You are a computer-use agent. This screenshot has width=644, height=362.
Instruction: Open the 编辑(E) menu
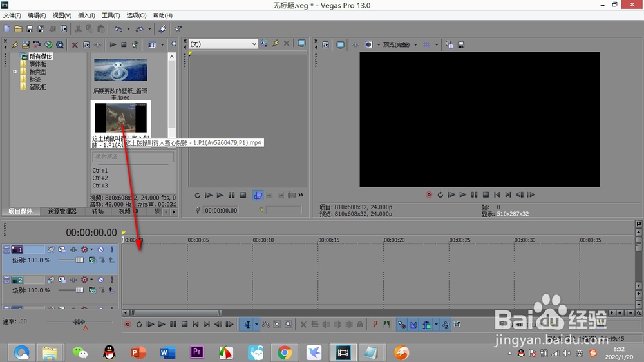(37, 15)
